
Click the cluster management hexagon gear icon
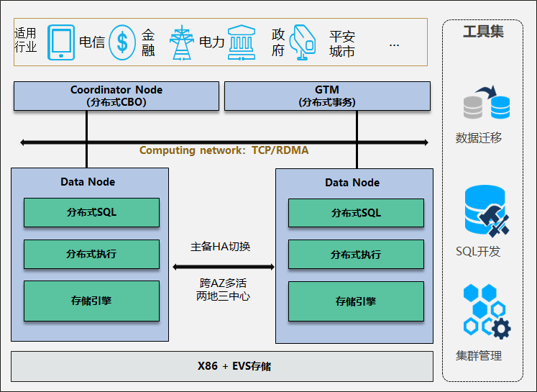pyautogui.click(x=487, y=311)
